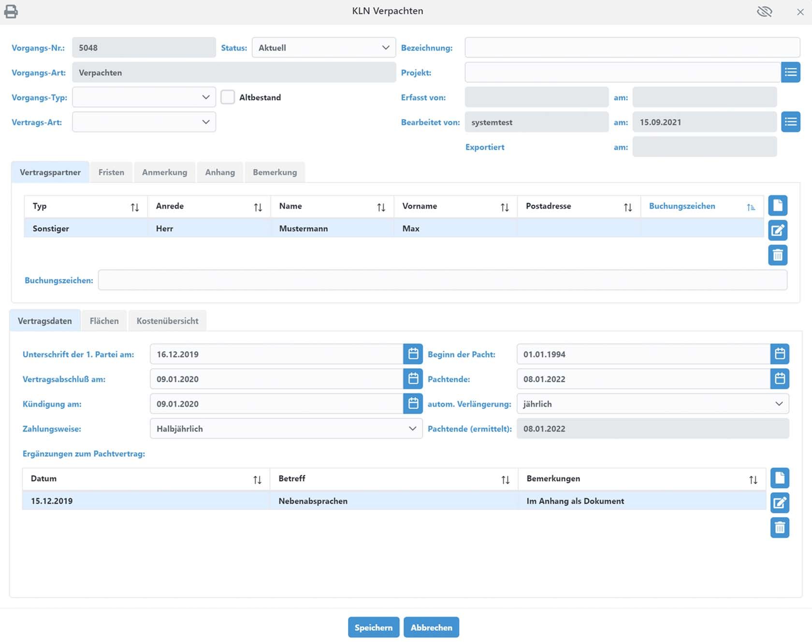Toggle the crossed-out eye visibility icon
This screenshot has width=812, height=644.
click(764, 11)
